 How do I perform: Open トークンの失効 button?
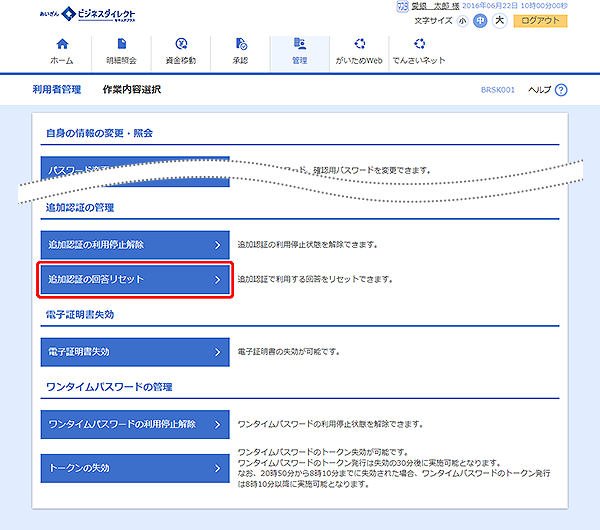(x=135, y=468)
